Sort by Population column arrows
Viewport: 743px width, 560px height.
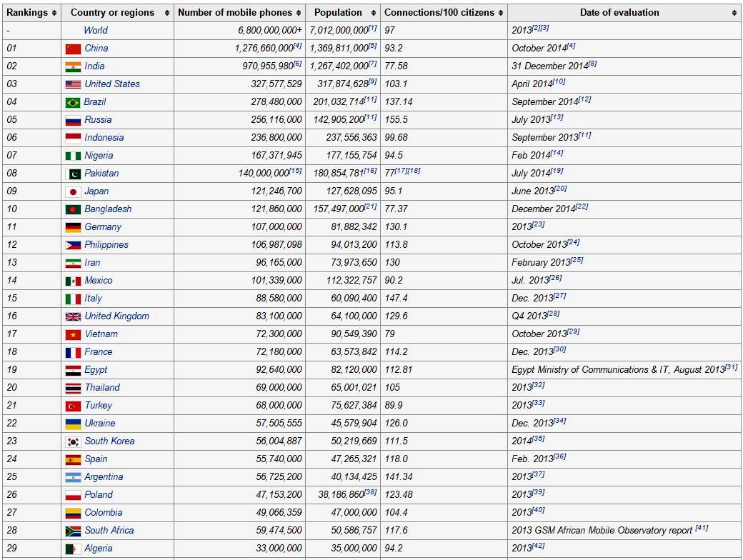click(x=374, y=13)
